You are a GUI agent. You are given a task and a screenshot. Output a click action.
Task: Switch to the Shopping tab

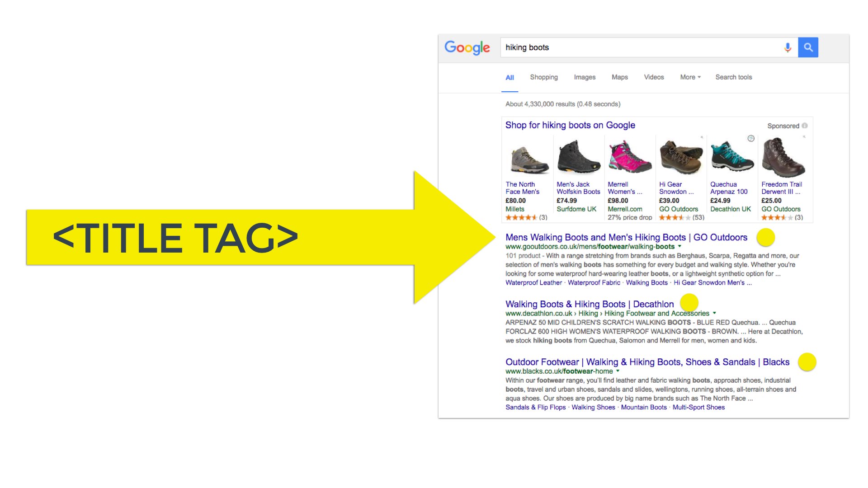544,77
